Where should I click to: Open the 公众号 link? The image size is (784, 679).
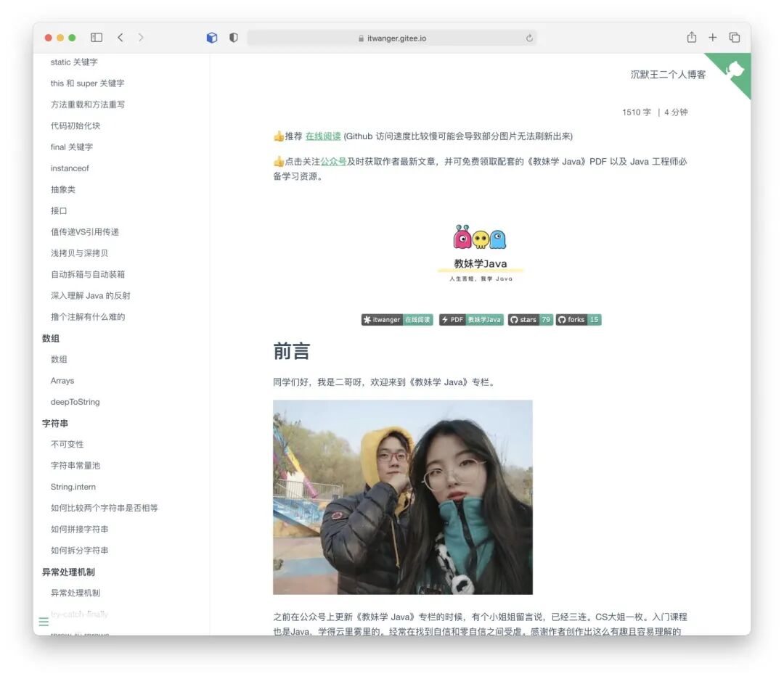tap(333, 161)
